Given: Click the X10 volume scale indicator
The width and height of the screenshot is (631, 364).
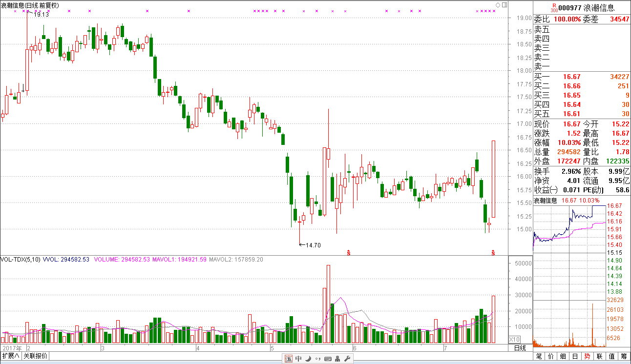Looking at the screenshot, I should [x=514, y=339].
